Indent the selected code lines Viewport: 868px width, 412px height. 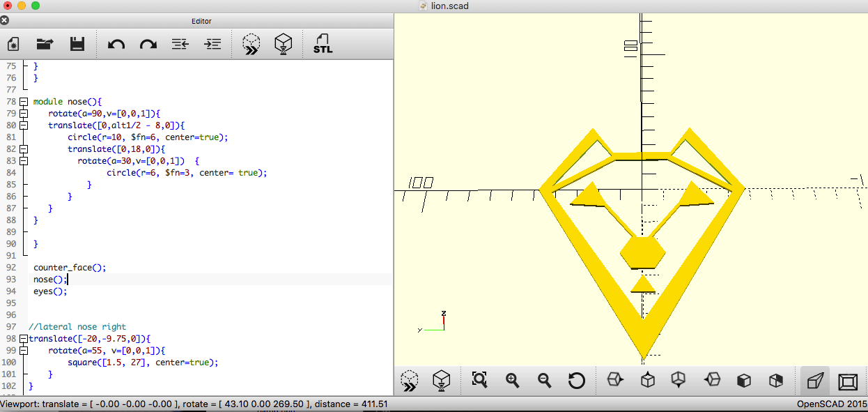click(x=212, y=44)
